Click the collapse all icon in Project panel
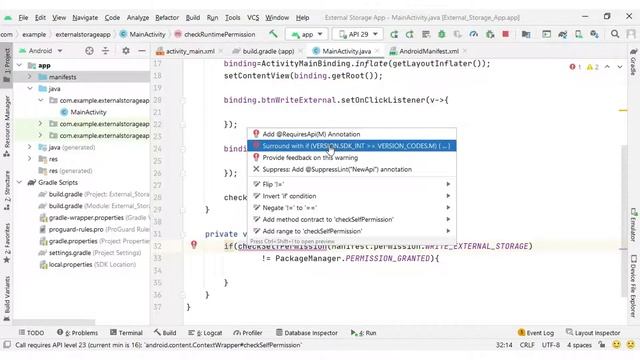This screenshot has height=360, width=640. click(x=106, y=51)
